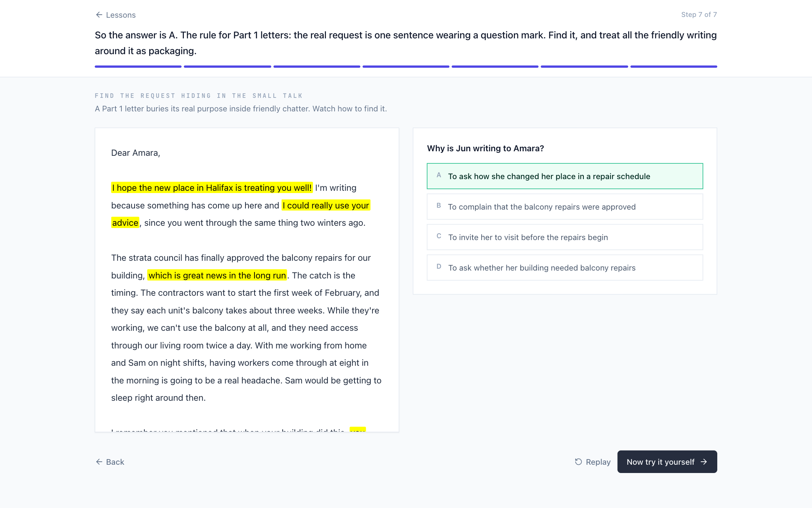Select answer A about repair schedule
Screen dimensions: 812x508
coord(565,176)
